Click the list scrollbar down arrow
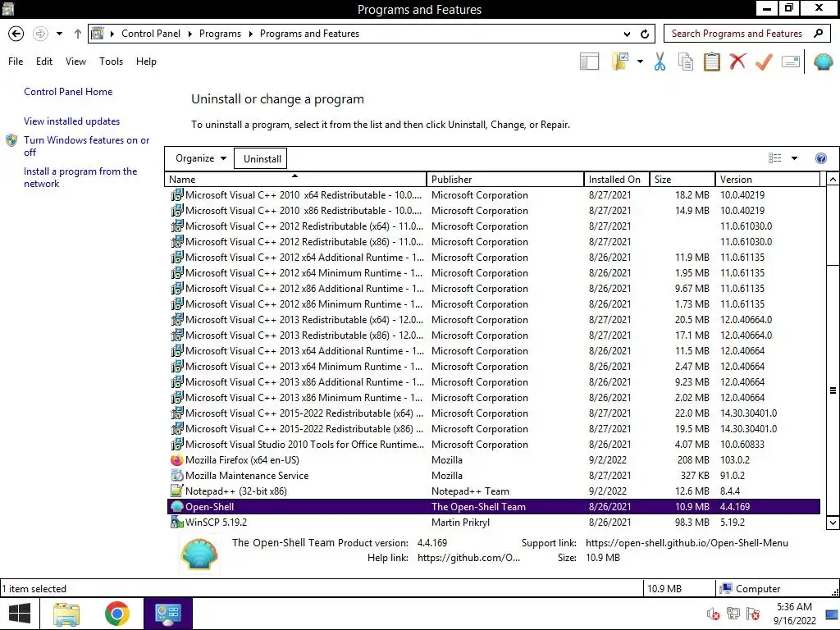 click(x=833, y=523)
